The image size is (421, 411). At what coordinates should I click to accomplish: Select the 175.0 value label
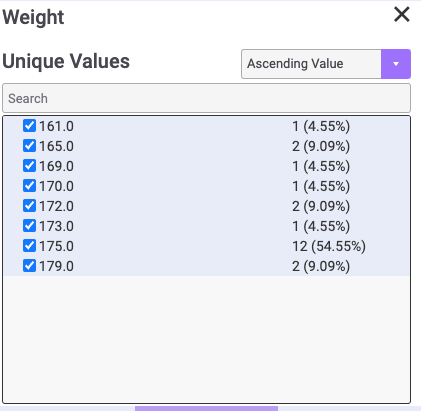coord(56,246)
